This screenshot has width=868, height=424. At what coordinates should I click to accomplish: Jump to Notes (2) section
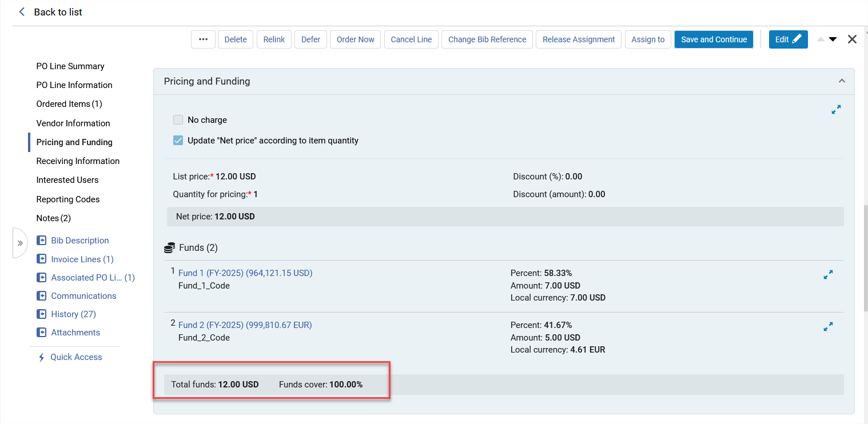(x=54, y=218)
